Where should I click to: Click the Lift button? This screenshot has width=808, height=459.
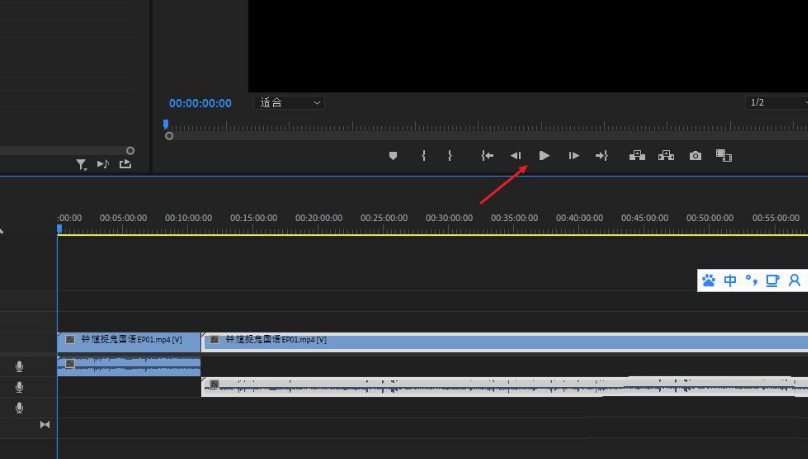coord(637,156)
